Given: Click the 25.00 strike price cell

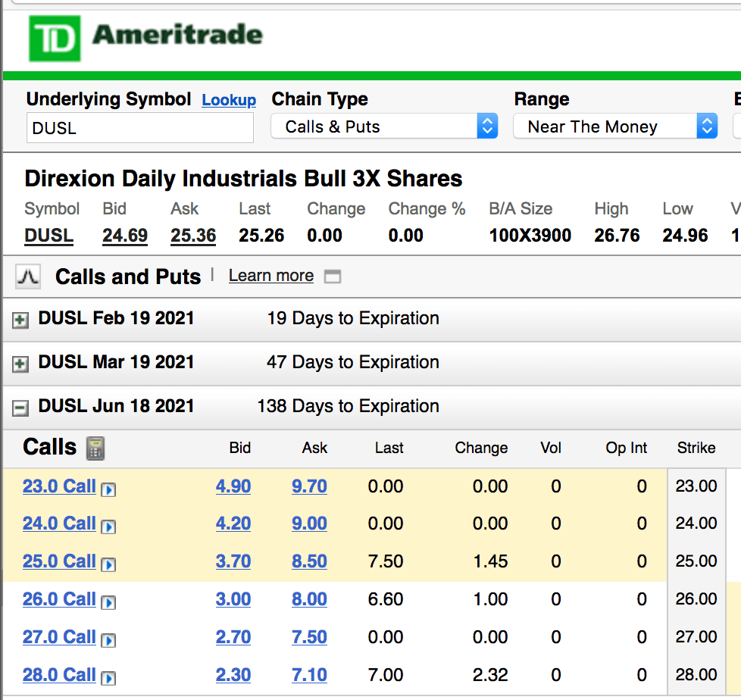Looking at the screenshot, I should click(x=696, y=561).
